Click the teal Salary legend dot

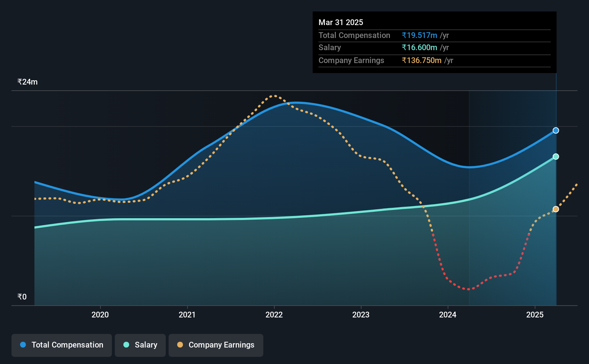tap(126, 345)
